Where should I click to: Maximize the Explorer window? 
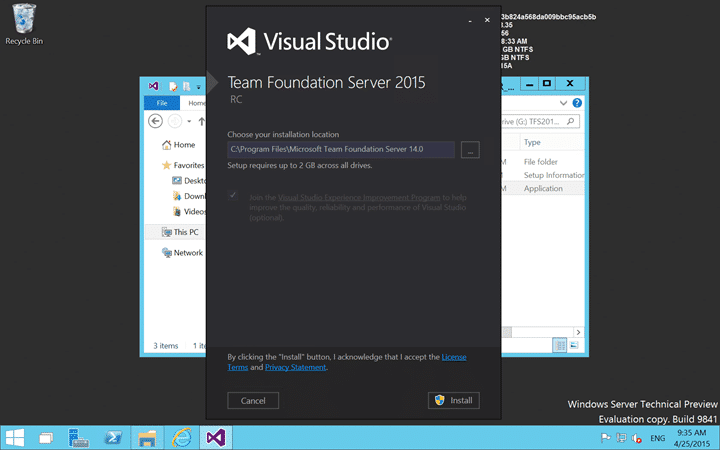pyautogui.click(x=546, y=83)
